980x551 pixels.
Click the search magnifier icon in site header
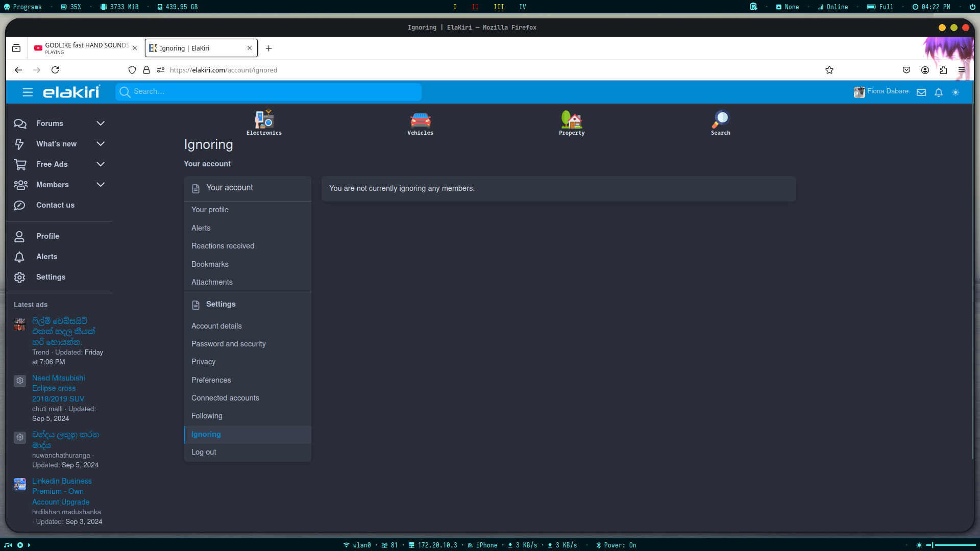125,92
